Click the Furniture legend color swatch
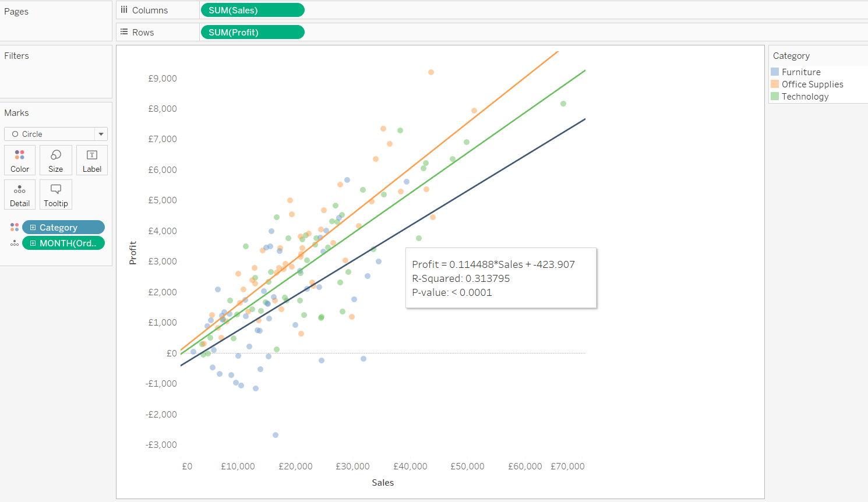This screenshot has height=502, width=868. pos(775,72)
